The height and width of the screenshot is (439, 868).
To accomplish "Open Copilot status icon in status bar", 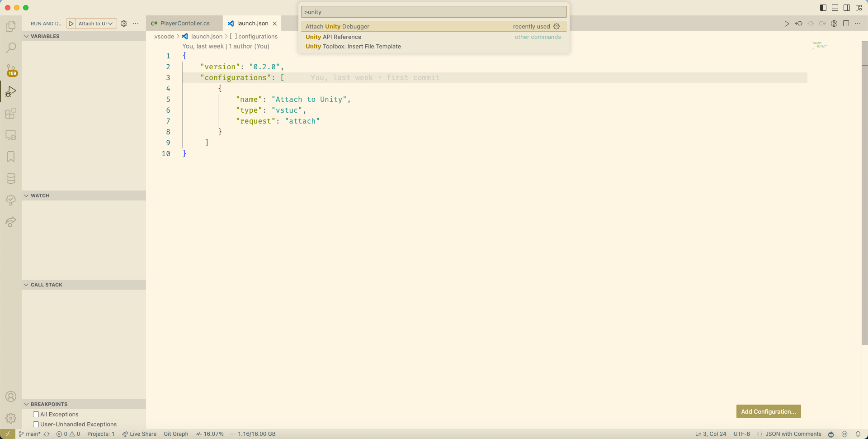I will click(x=831, y=434).
